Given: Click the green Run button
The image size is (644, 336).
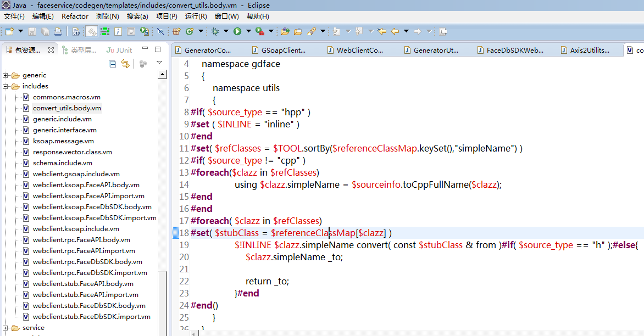Looking at the screenshot, I should pyautogui.click(x=237, y=32).
